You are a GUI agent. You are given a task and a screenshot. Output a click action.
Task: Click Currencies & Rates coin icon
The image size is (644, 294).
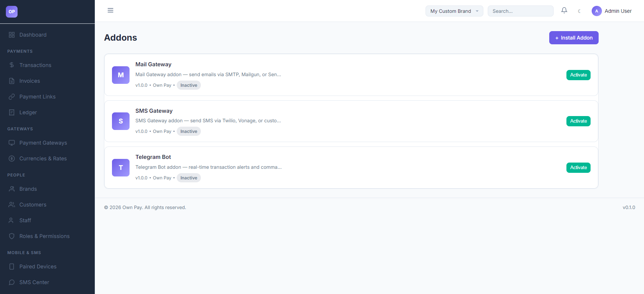coord(12,159)
